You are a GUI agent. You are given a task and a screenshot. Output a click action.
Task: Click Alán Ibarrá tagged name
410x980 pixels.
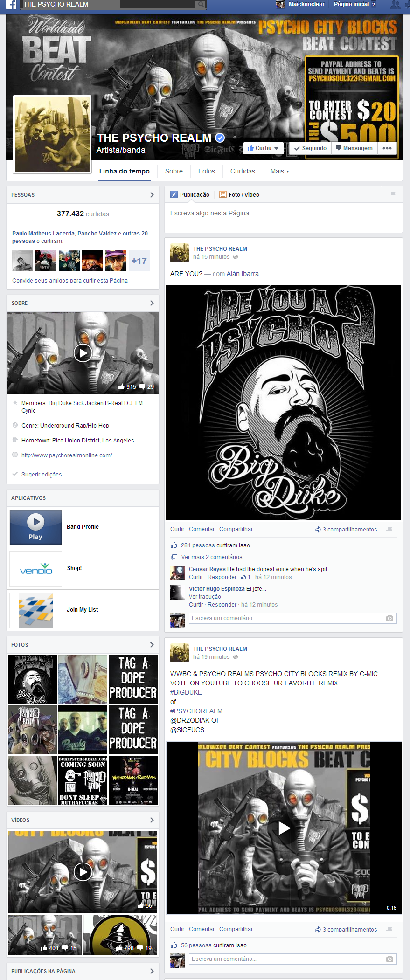243,274
